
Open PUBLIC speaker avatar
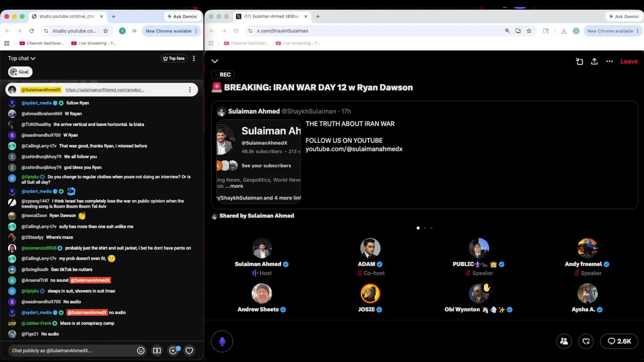pyautogui.click(x=479, y=248)
